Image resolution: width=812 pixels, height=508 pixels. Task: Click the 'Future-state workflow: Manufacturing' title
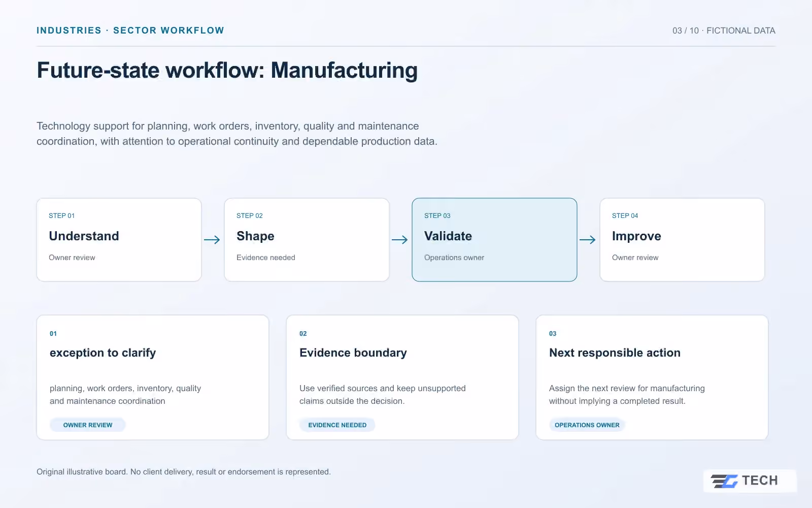point(227,70)
